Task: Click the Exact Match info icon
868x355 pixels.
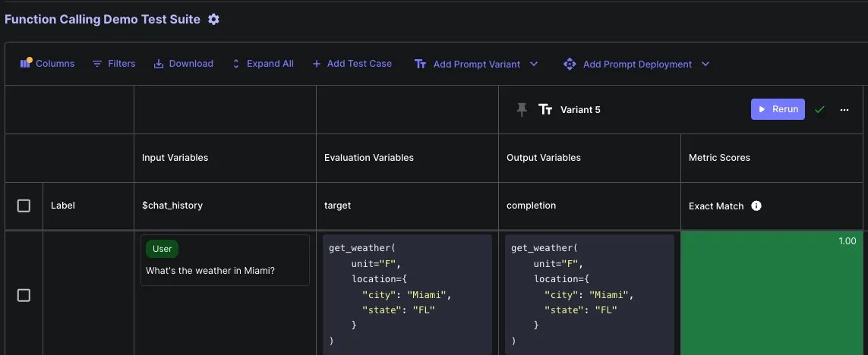Action: point(756,206)
